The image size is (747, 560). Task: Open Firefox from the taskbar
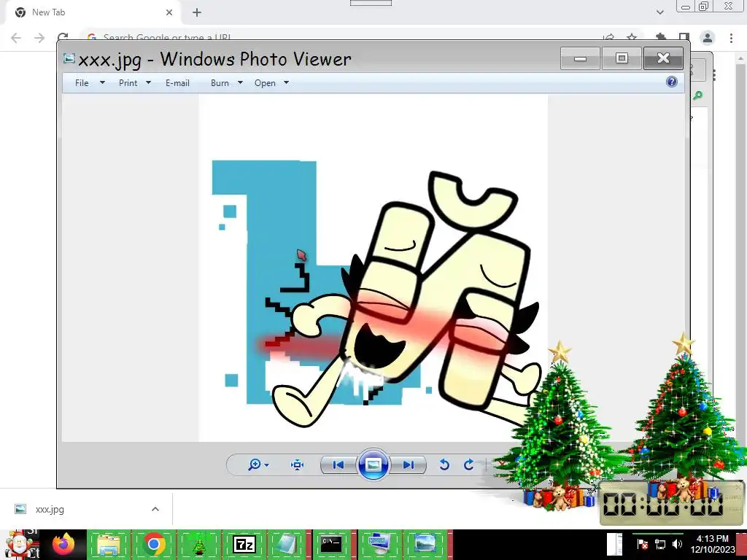64,544
